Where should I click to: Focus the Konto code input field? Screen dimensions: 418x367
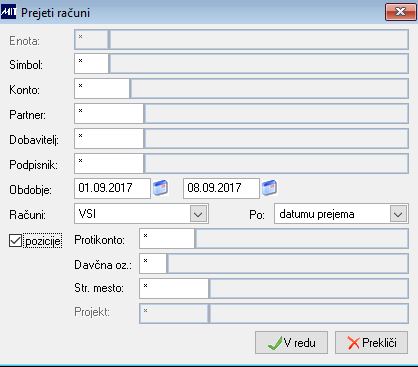click(102, 89)
